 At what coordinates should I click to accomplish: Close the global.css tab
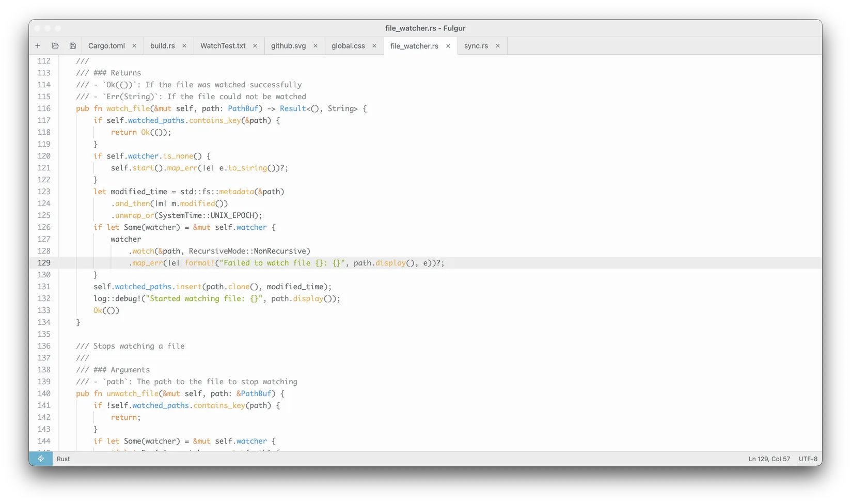point(374,46)
